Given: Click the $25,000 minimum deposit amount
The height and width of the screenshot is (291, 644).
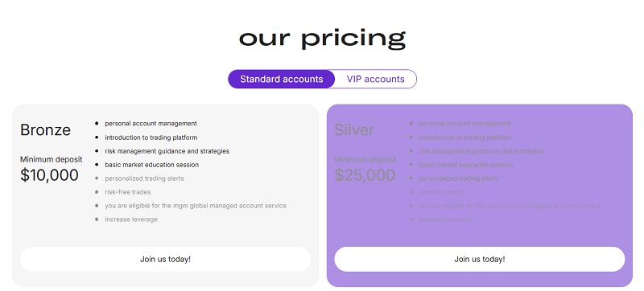Looking at the screenshot, I should coord(365,175).
